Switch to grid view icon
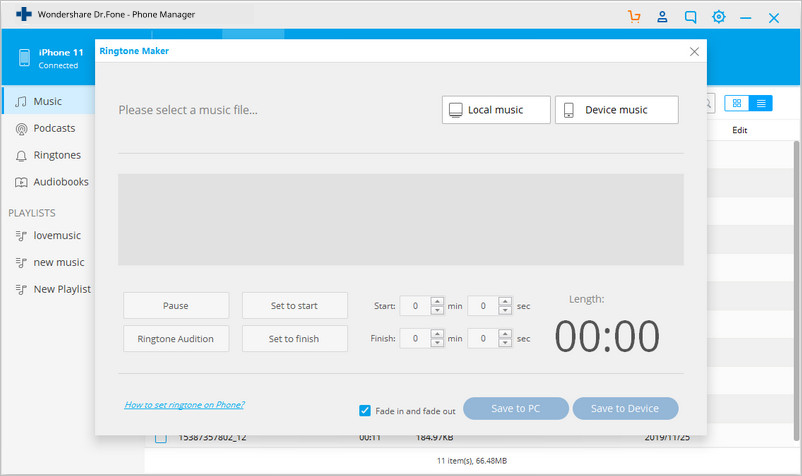Viewport: 802px width, 476px height. (x=737, y=103)
